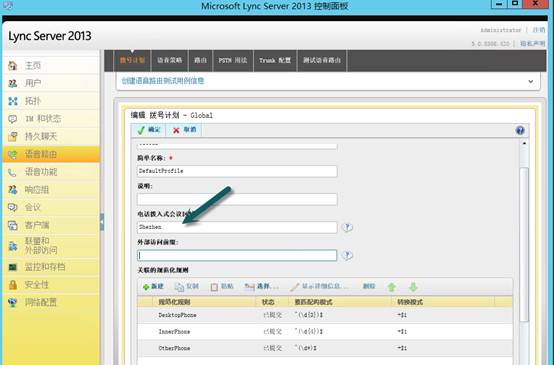554x365 pixels.
Task: Select the DesktopPhone rule row
Action: pos(325,315)
